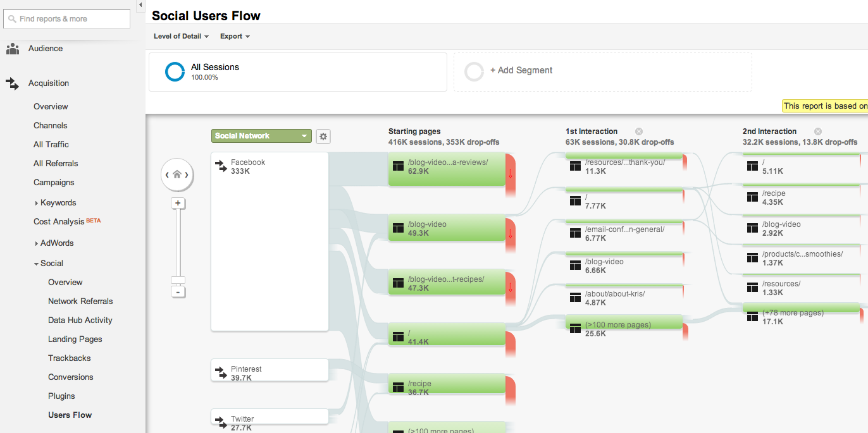
Task: Click the magnifier icon in the find reports box
Action: click(x=13, y=19)
